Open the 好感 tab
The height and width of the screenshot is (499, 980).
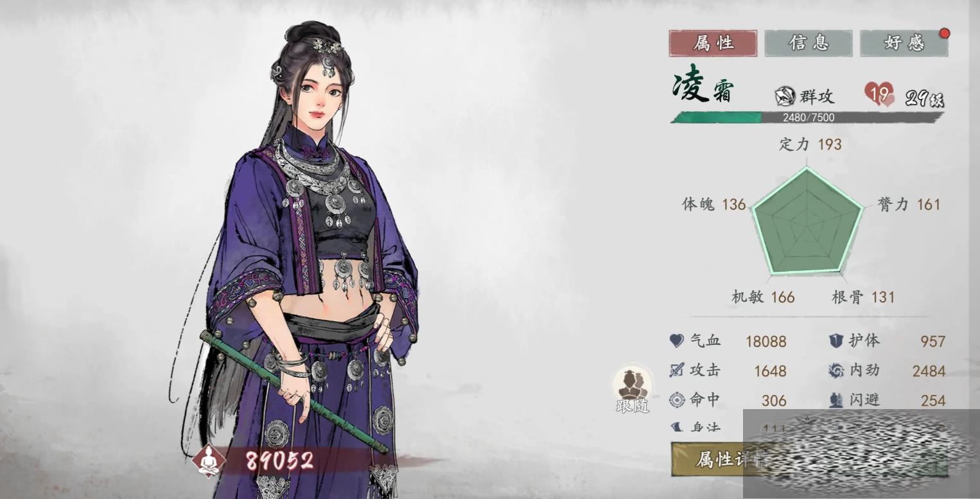click(904, 43)
